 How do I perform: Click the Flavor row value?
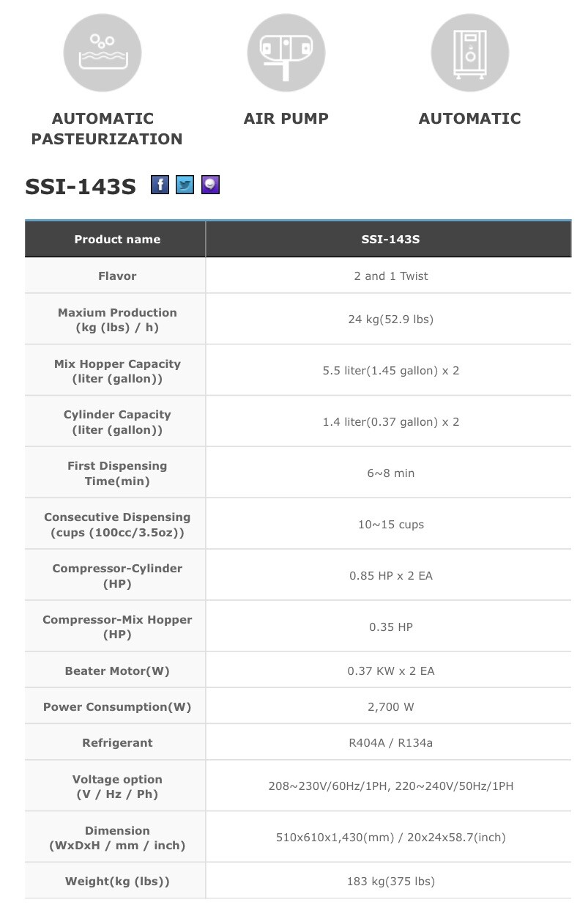[x=390, y=276]
